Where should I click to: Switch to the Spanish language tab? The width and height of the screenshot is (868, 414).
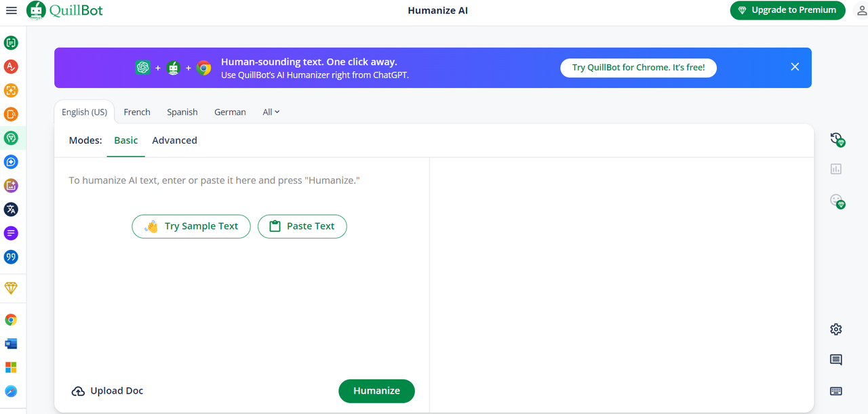point(182,112)
